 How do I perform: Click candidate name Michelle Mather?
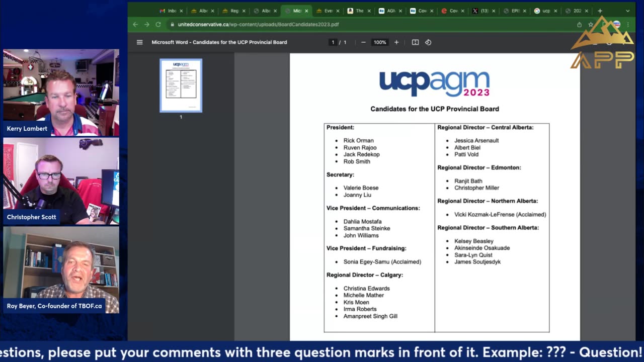pos(364,295)
